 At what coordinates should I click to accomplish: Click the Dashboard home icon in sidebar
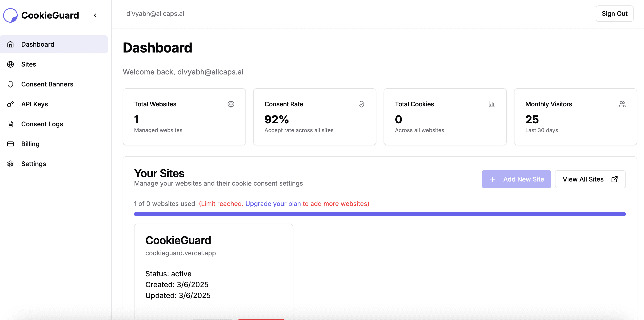(x=10, y=44)
